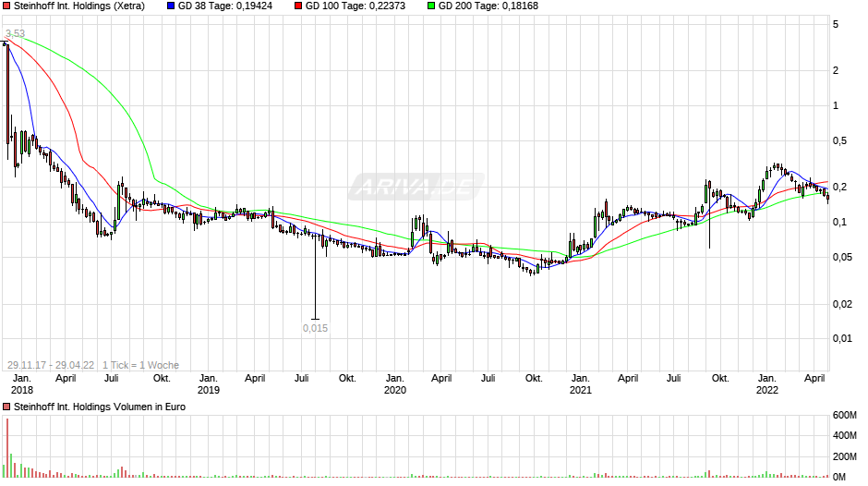Viewport: 868px width, 486px height.
Task: Click the price axis value 0,5
Action: 839,141
